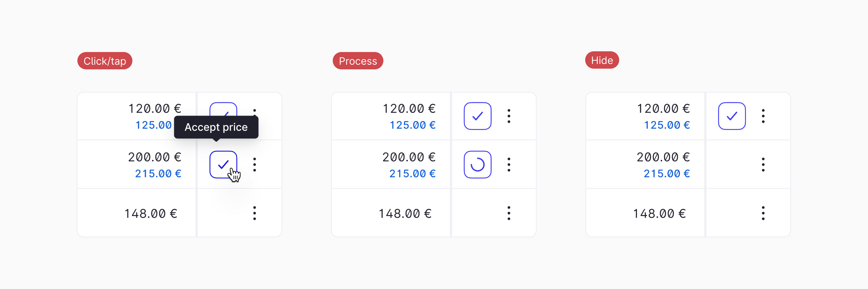This screenshot has height=289, width=868.
Task: Open three-dot menu for Click/tap 200.00 € row
Action: tap(255, 164)
